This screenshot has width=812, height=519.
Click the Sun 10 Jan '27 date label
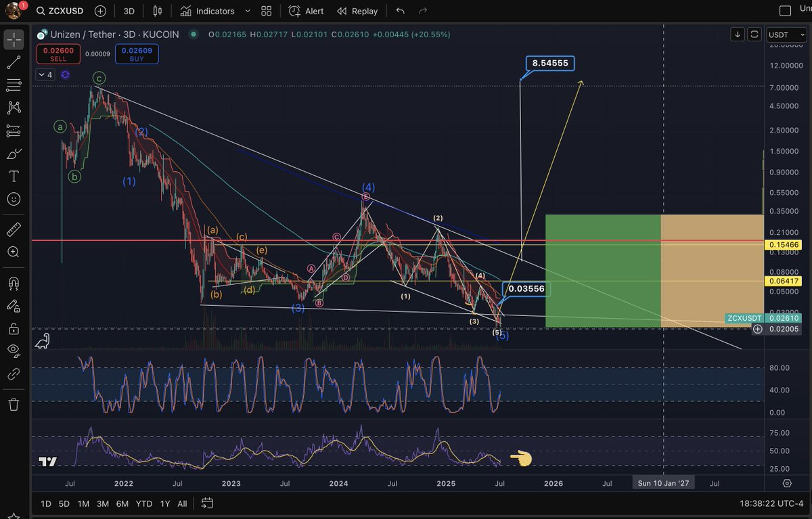point(663,483)
